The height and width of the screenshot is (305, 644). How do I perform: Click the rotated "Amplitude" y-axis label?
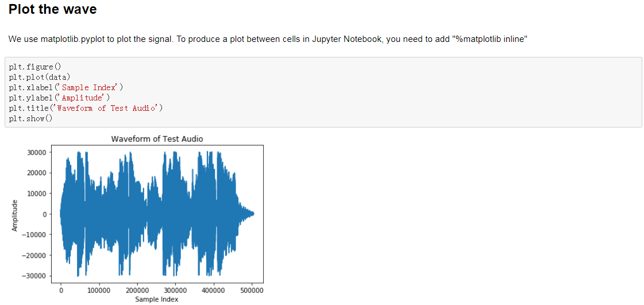pyautogui.click(x=16, y=214)
